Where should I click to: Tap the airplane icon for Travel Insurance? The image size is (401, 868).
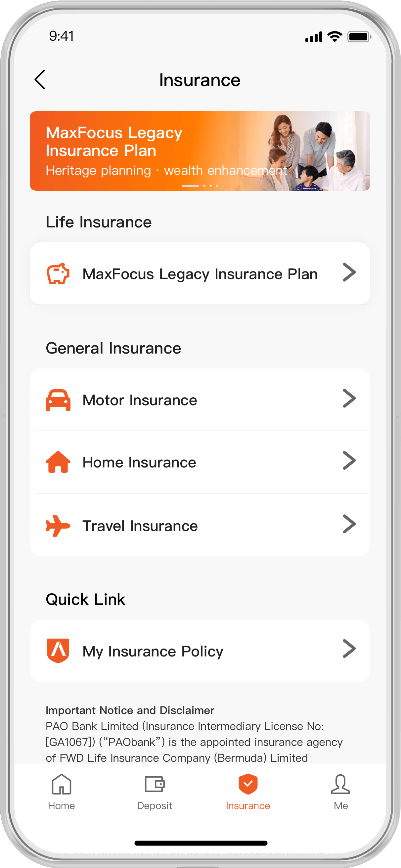(58, 525)
